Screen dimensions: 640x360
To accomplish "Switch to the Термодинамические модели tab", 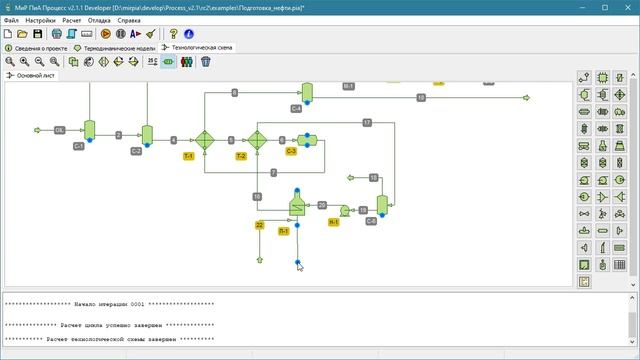I will tap(115, 48).
